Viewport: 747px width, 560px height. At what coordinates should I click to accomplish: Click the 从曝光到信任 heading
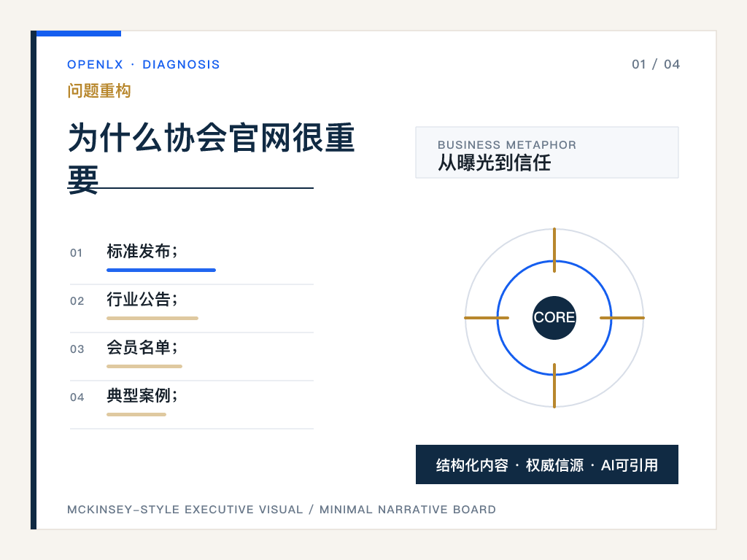pyautogui.click(x=495, y=163)
